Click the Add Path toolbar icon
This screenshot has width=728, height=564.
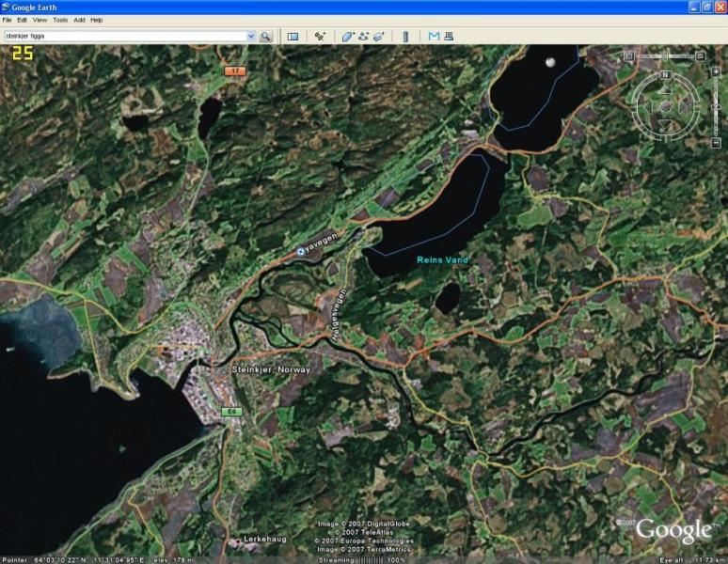pos(364,36)
